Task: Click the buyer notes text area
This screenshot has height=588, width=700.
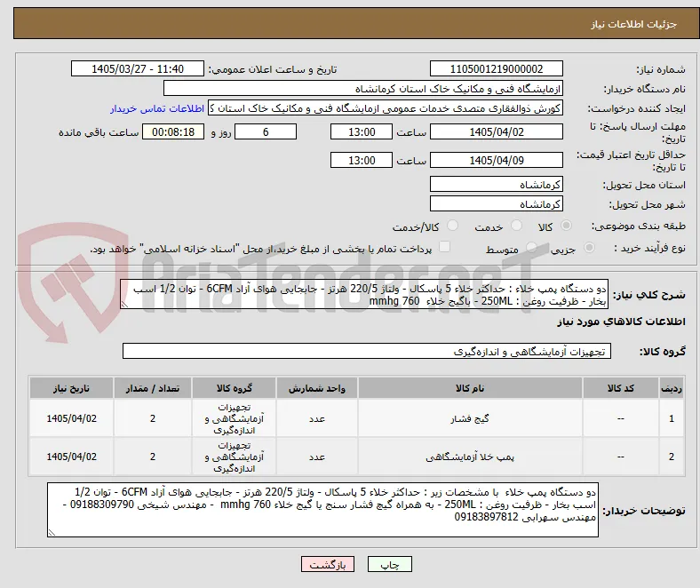Action: pos(322,510)
